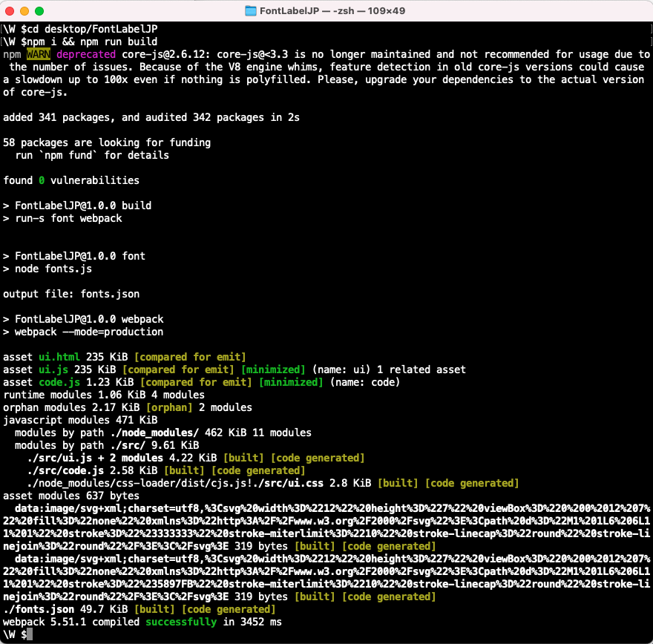Click 'found 0 vulnerabilities' line
This screenshot has width=653, height=644.
coord(71,181)
